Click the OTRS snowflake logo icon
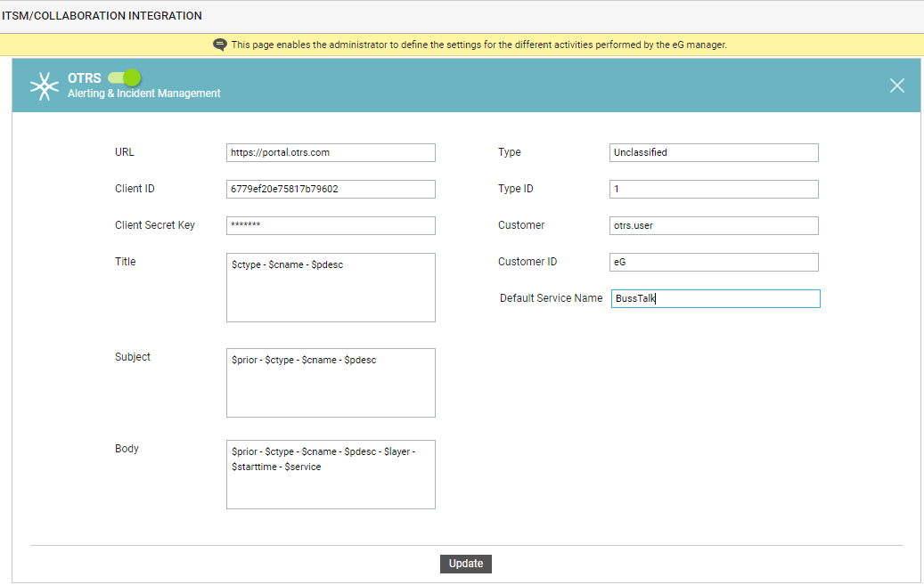Viewport: 924px width, 585px height. (45, 86)
